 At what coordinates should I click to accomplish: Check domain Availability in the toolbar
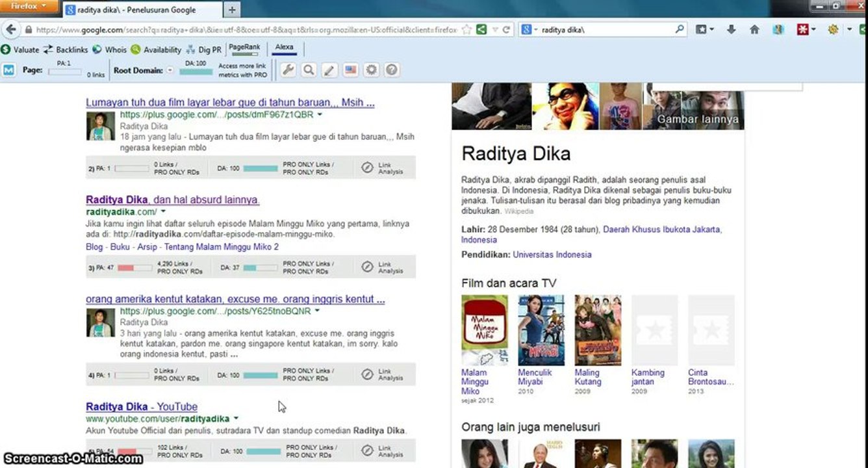[x=156, y=49]
